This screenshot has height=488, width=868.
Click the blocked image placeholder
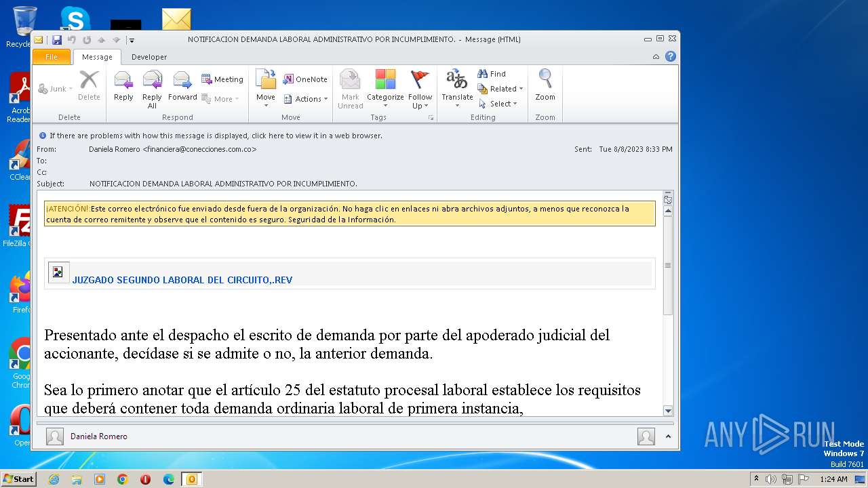58,272
